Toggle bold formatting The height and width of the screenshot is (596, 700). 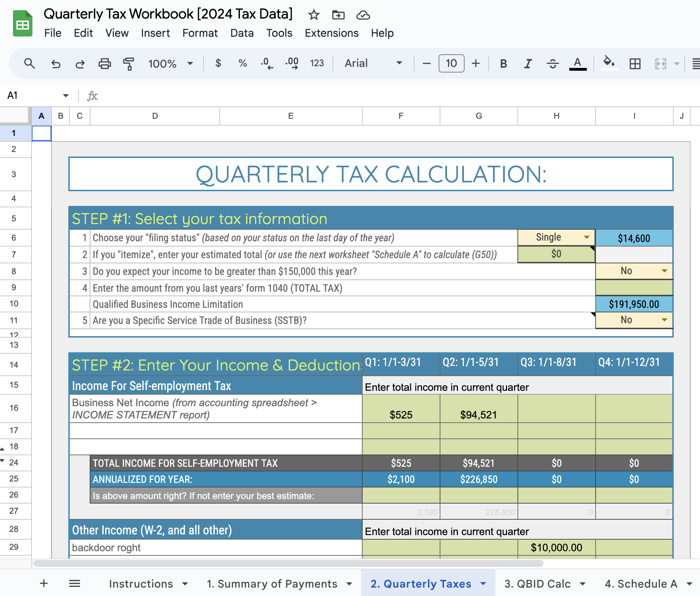(x=503, y=64)
